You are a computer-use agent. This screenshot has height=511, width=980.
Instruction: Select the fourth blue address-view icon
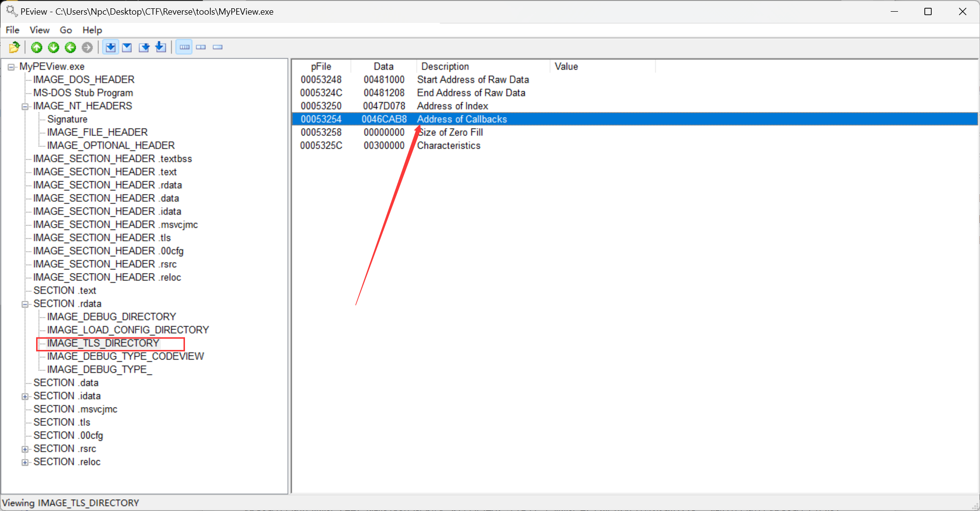(x=161, y=47)
